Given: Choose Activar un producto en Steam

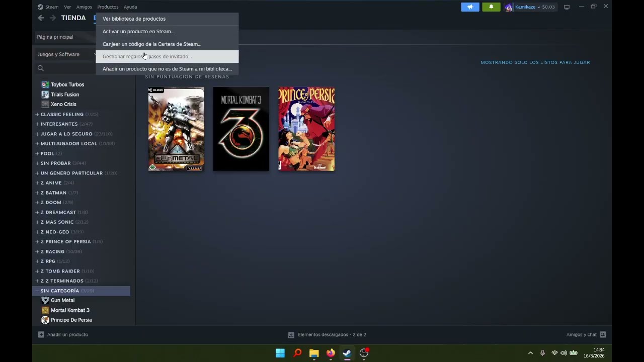Looking at the screenshot, I should pyautogui.click(x=167, y=31).
